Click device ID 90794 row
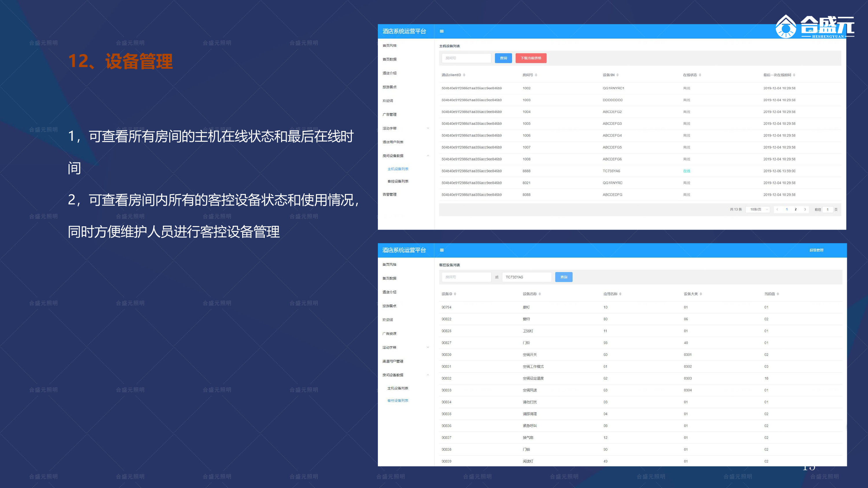The image size is (868, 488). pyautogui.click(x=640, y=307)
